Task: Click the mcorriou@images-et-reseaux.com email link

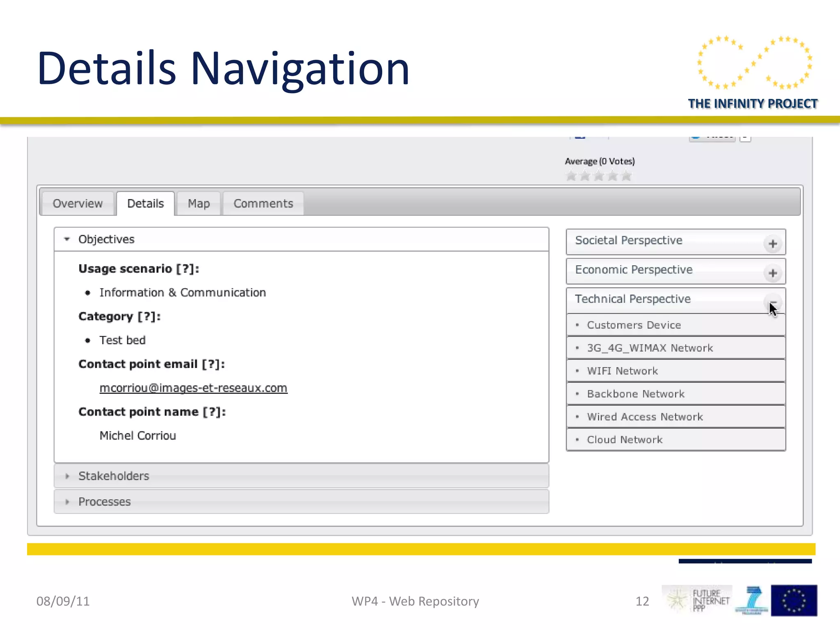Action: [193, 388]
